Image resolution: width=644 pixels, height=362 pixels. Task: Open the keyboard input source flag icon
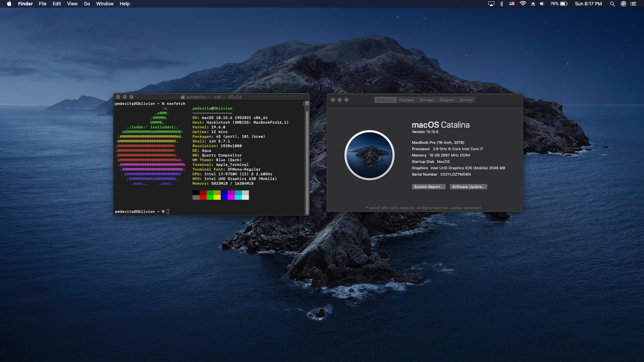[512, 4]
